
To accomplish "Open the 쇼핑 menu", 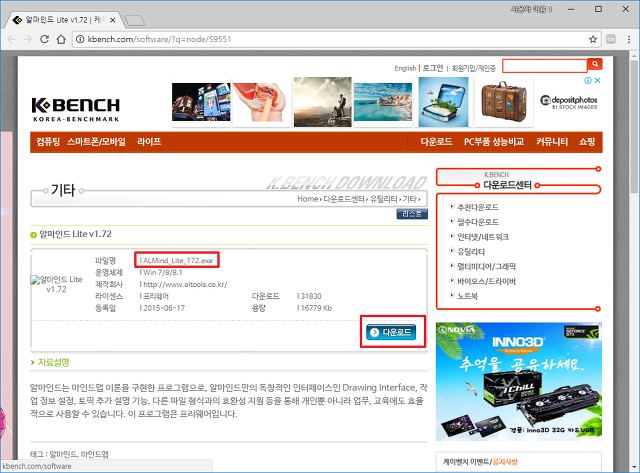I will click(587, 142).
